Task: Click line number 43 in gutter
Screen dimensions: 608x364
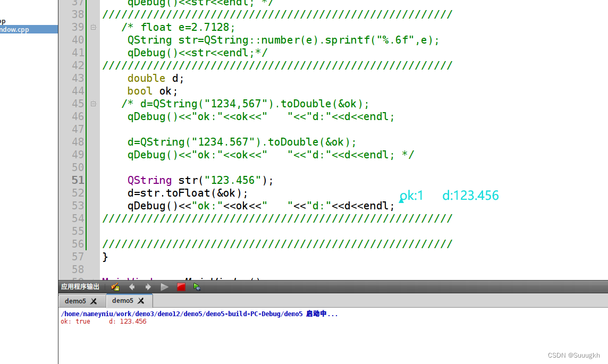Action: (x=78, y=78)
